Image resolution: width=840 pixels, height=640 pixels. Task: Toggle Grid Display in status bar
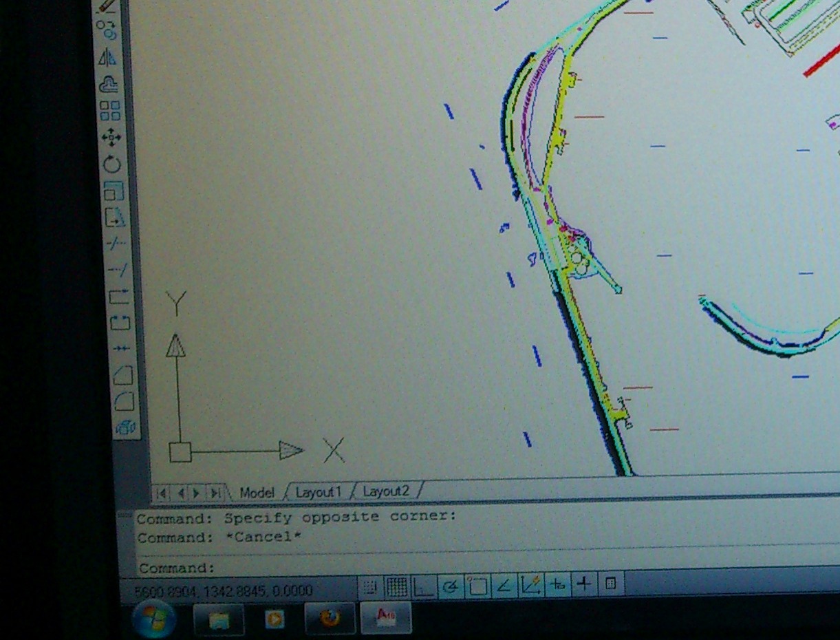(x=396, y=586)
